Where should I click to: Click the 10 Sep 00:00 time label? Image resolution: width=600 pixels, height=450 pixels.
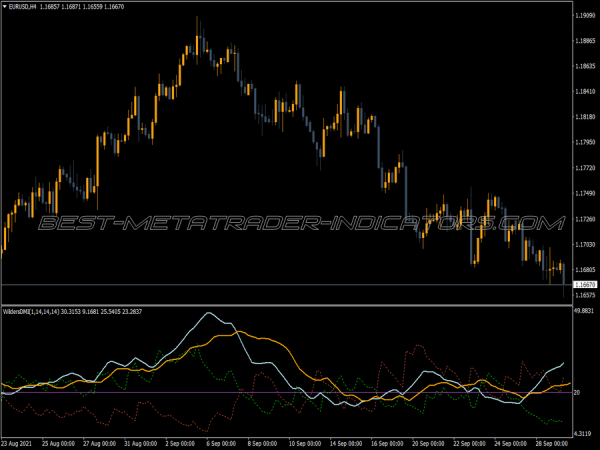(x=305, y=444)
